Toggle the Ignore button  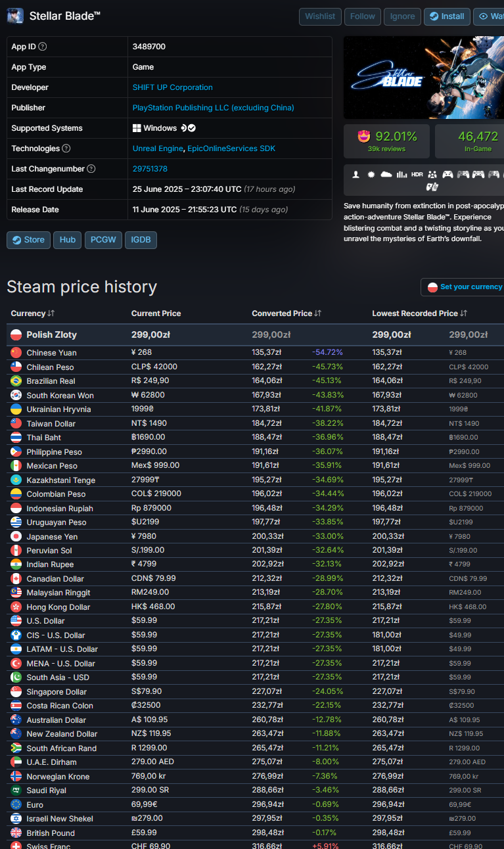(x=403, y=16)
